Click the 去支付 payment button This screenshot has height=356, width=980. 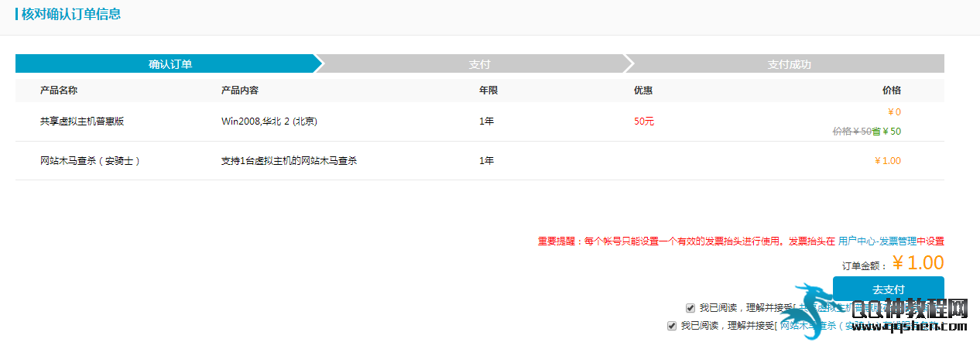coord(888,289)
